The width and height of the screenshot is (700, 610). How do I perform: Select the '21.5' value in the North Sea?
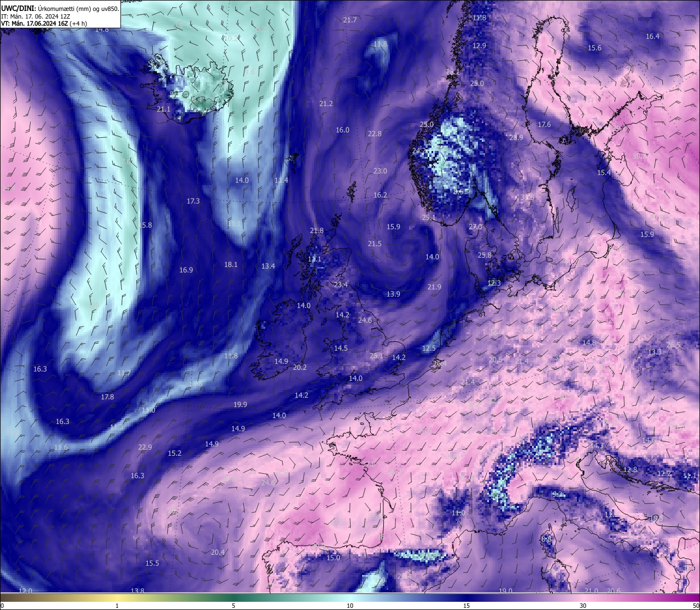point(375,244)
